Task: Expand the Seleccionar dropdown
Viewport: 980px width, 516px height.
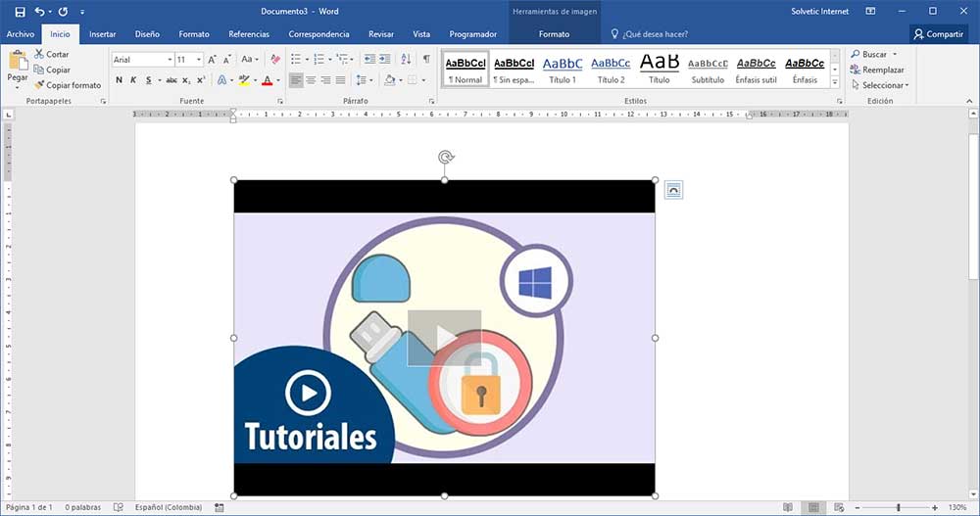Action: tap(884, 85)
